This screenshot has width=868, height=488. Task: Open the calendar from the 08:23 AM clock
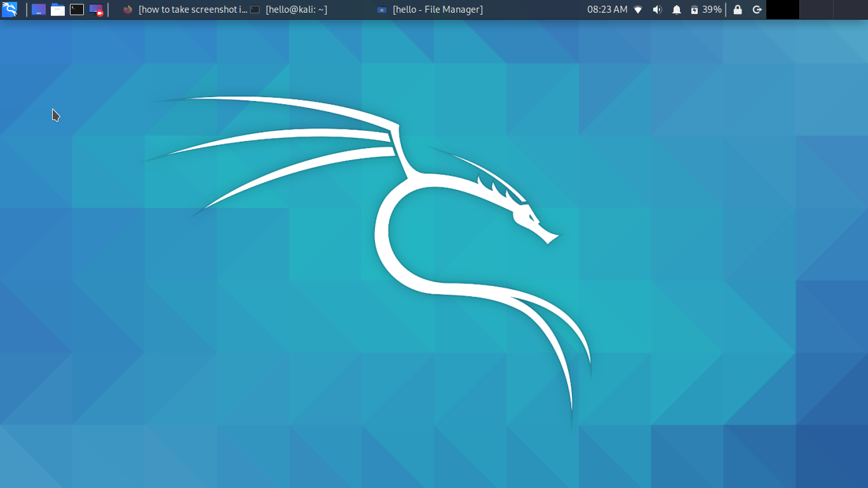click(x=607, y=10)
